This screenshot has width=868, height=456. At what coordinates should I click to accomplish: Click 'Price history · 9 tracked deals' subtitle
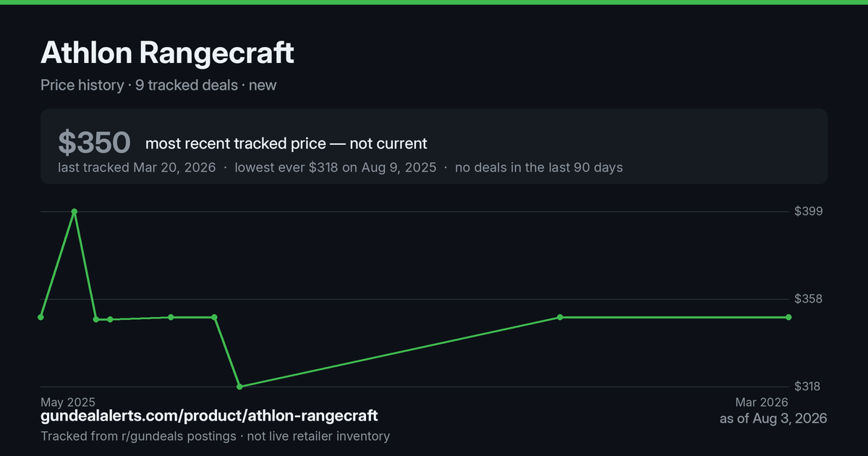tap(139, 85)
